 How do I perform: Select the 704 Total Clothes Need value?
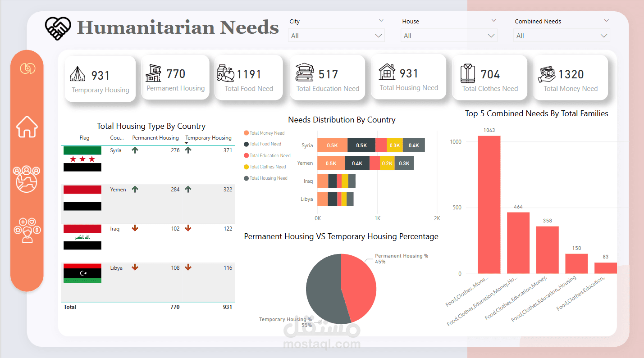tap(490, 74)
